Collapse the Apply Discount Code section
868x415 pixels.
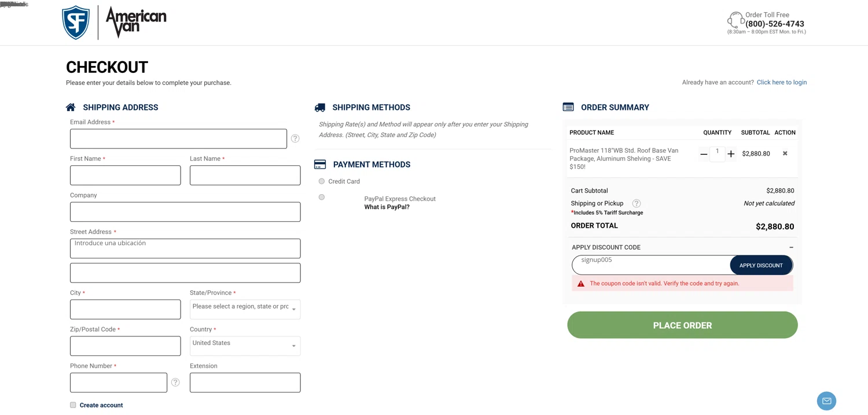coord(791,247)
